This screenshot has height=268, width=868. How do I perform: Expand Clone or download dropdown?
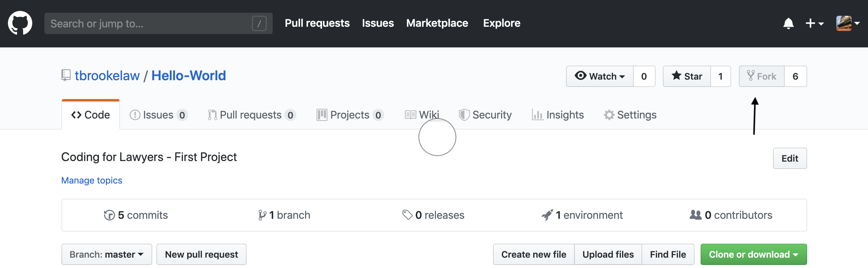pos(754,255)
